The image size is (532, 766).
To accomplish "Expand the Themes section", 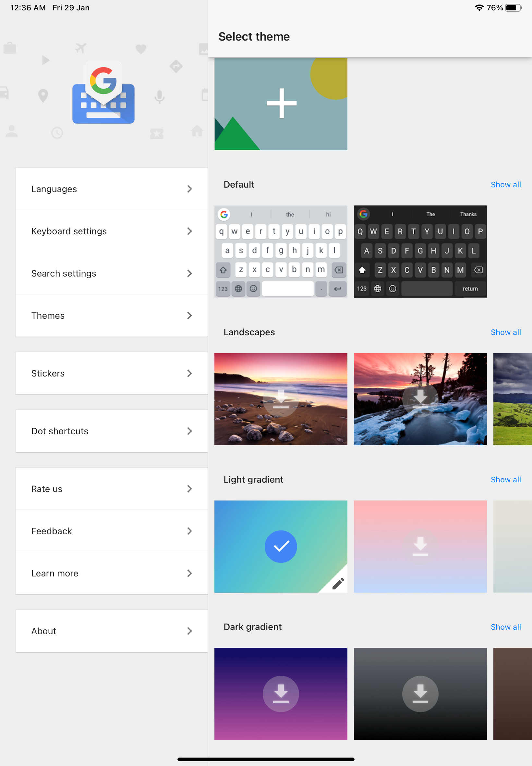I will point(111,315).
